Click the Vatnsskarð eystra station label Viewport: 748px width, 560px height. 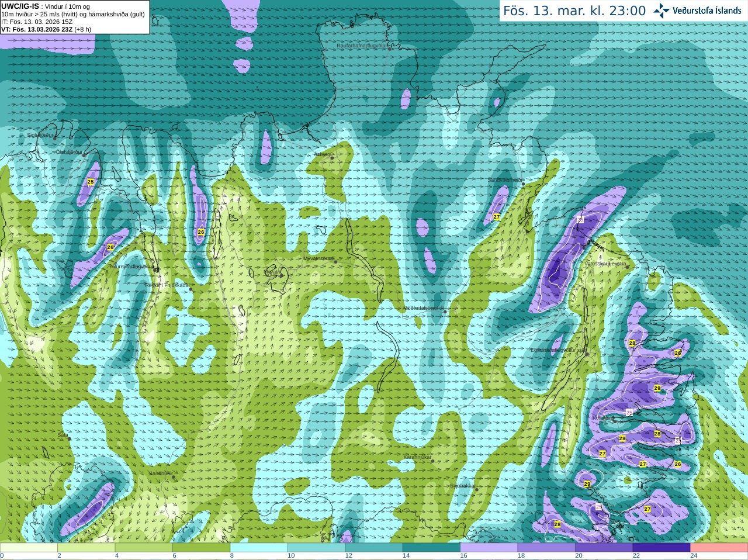[x=605, y=264]
